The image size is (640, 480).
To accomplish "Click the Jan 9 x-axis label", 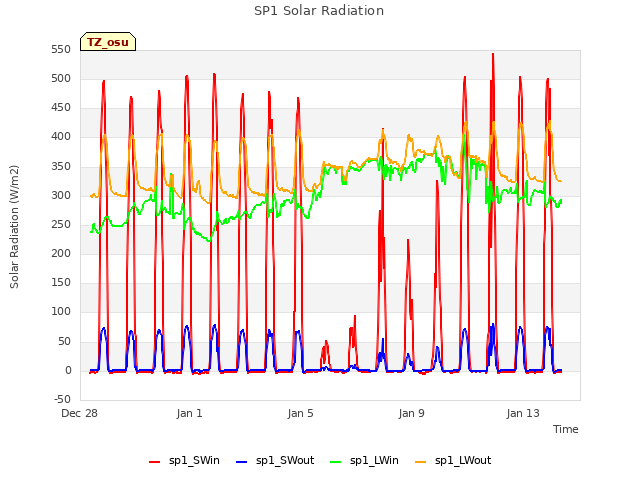I will pos(411,413).
